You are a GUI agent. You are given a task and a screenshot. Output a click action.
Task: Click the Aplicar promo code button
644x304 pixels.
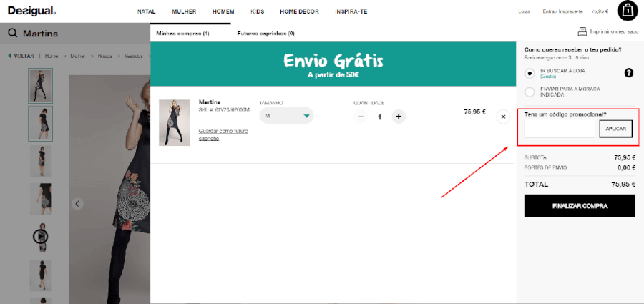click(615, 129)
